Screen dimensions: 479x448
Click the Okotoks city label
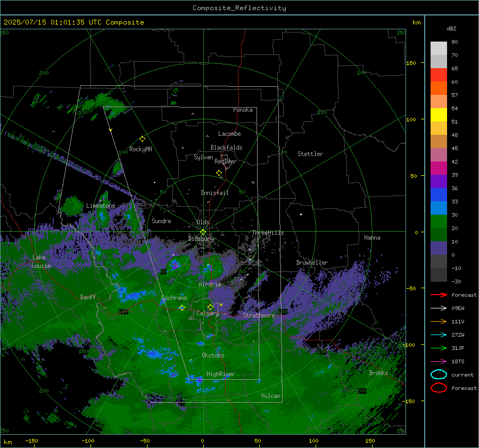[213, 355]
